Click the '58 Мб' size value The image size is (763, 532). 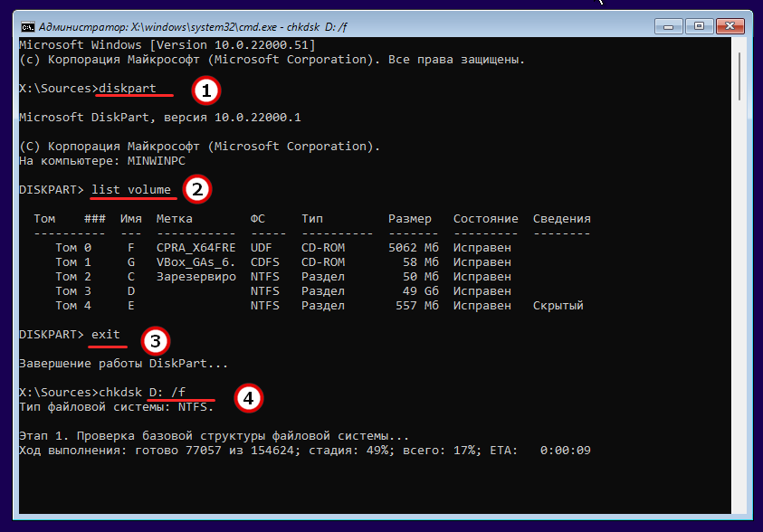(421, 262)
